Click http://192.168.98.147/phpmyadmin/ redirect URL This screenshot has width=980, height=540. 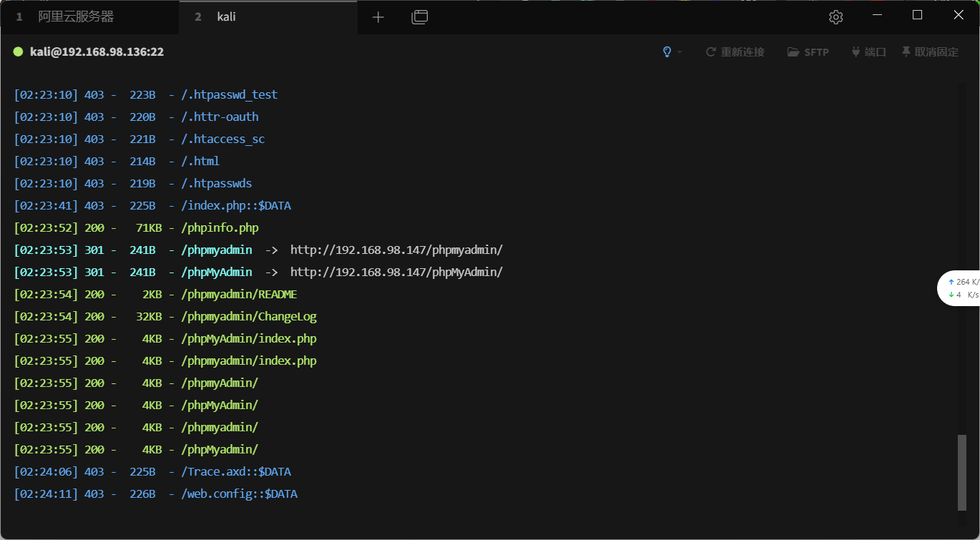tap(396, 250)
